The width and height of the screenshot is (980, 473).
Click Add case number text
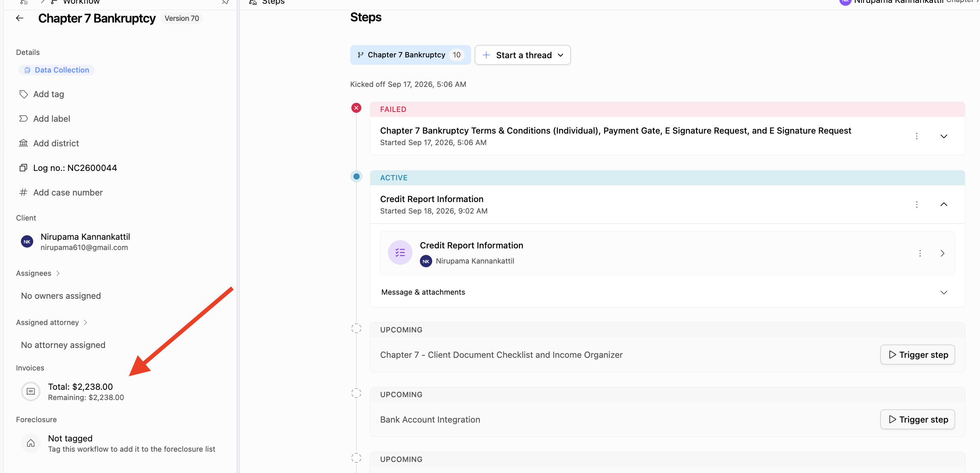pyautogui.click(x=68, y=193)
